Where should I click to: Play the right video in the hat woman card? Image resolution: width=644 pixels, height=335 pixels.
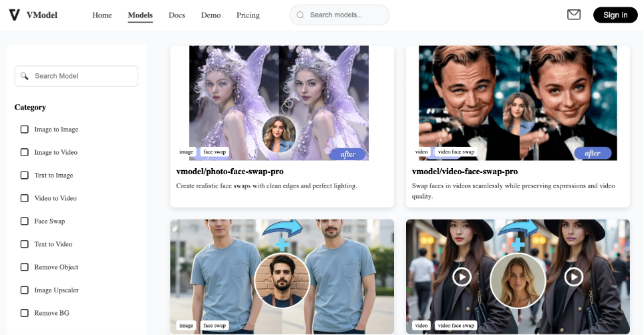pyautogui.click(x=574, y=277)
